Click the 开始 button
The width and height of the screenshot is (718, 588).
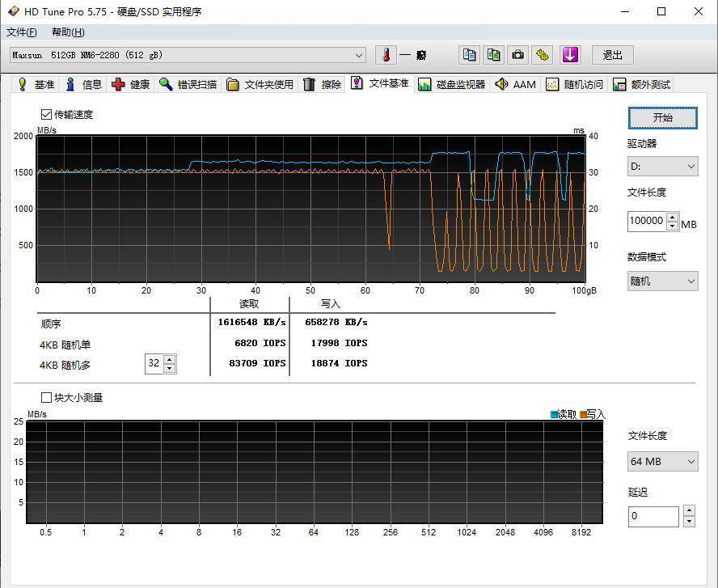point(662,118)
